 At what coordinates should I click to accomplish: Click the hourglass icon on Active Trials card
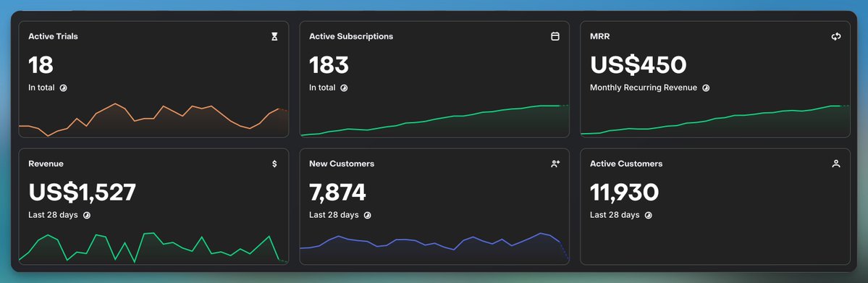click(274, 37)
